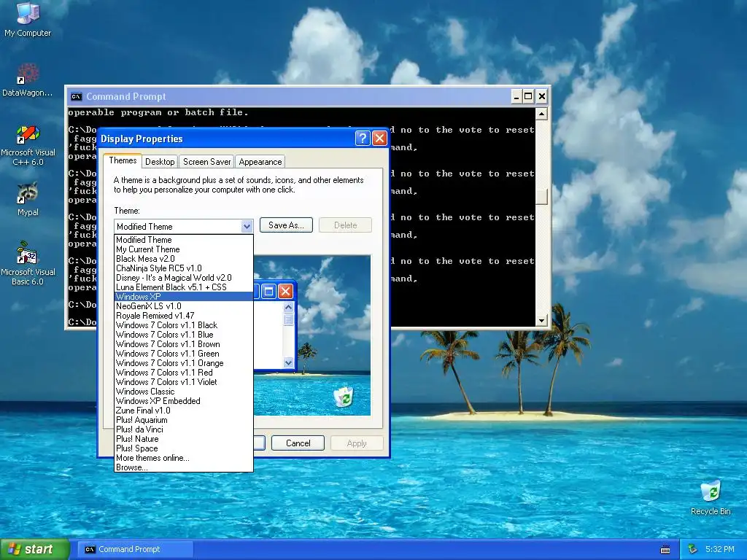
Task: Select the Recycle Bin desktop icon
Action: pyautogui.click(x=711, y=498)
